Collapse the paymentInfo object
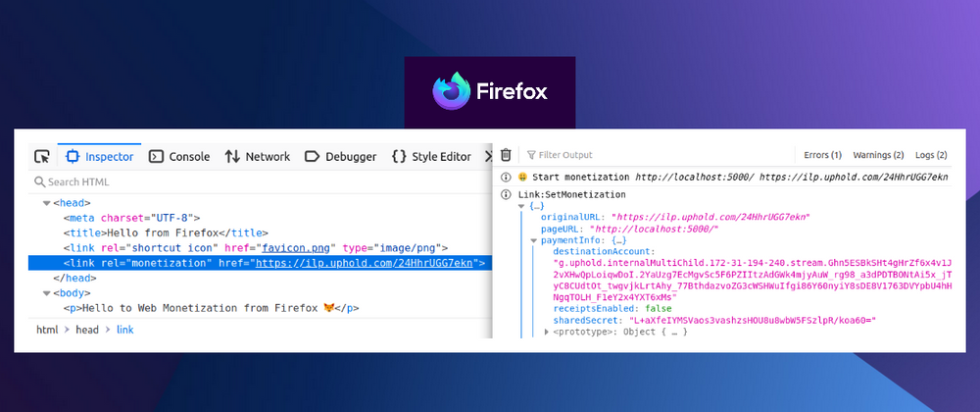The width and height of the screenshot is (980, 412). point(533,240)
